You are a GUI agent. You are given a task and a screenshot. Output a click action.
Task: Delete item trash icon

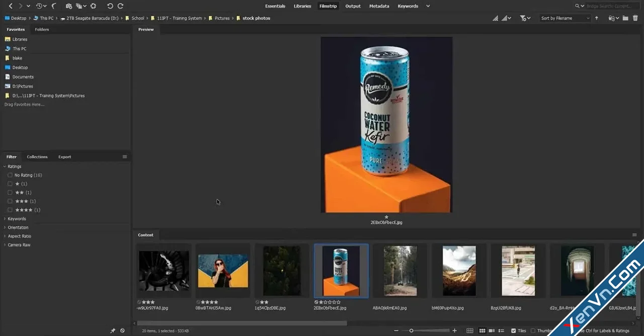tap(635, 18)
